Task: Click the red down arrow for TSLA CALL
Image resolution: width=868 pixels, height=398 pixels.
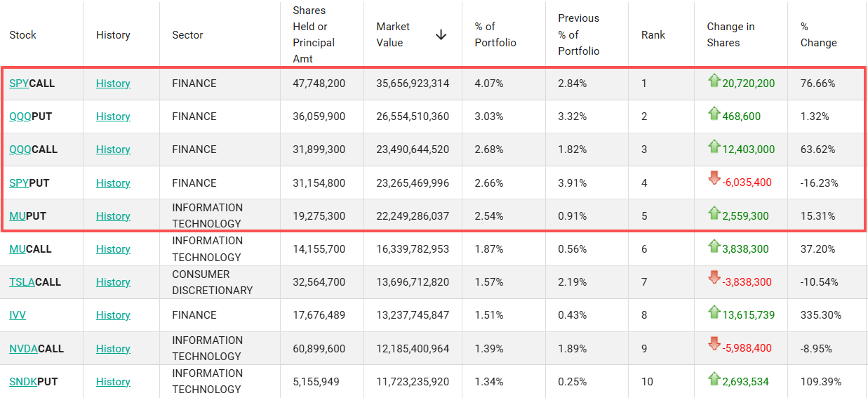Action: (714, 279)
